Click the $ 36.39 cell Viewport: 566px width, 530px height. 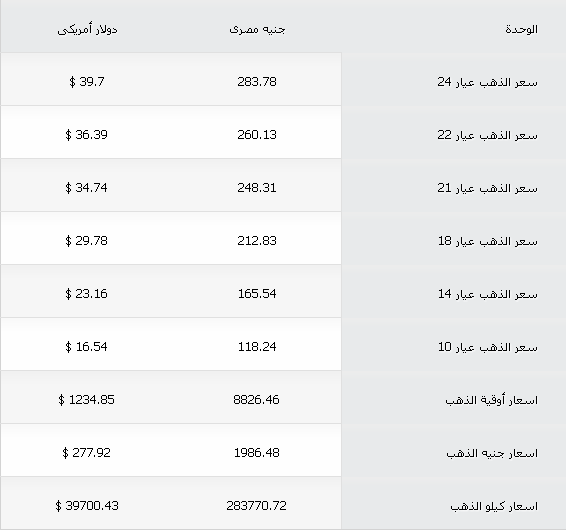(86, 135)
